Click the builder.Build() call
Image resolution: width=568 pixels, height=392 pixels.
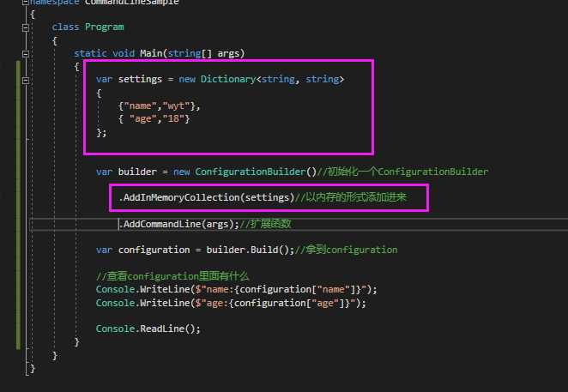(x=247, y=250)
